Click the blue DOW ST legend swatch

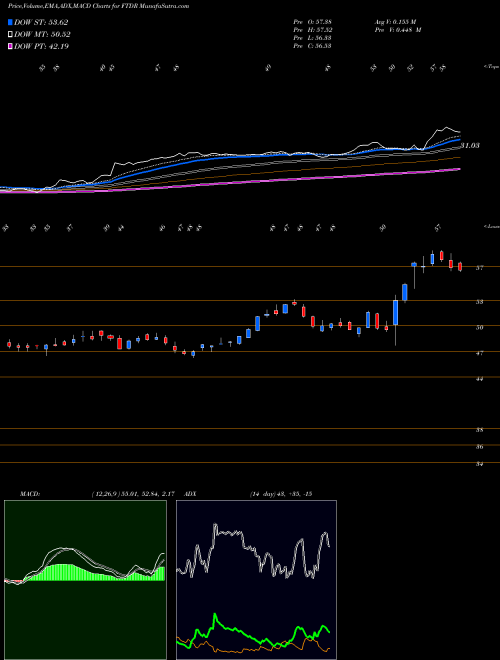(10, 22)
